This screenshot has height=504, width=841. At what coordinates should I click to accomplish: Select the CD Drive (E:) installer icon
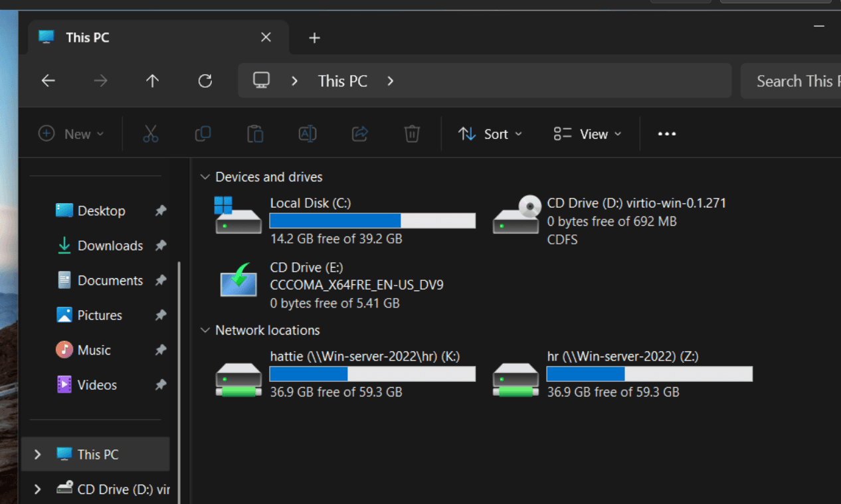click(x=238, y=279)
